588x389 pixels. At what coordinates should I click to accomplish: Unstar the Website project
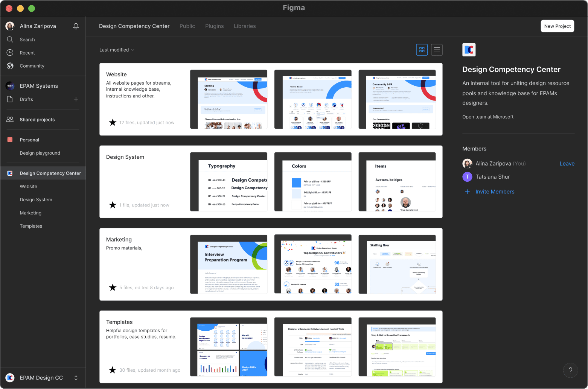113,122
